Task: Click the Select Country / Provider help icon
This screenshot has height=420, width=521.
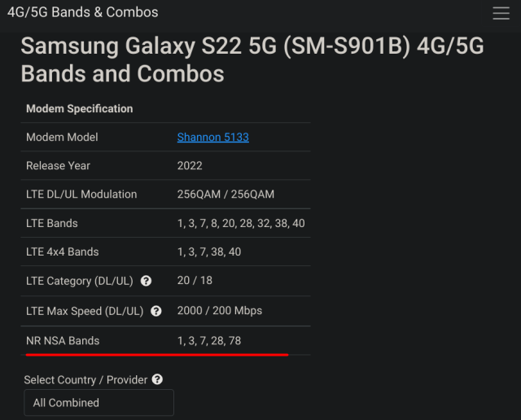Action: pos(157,379)
